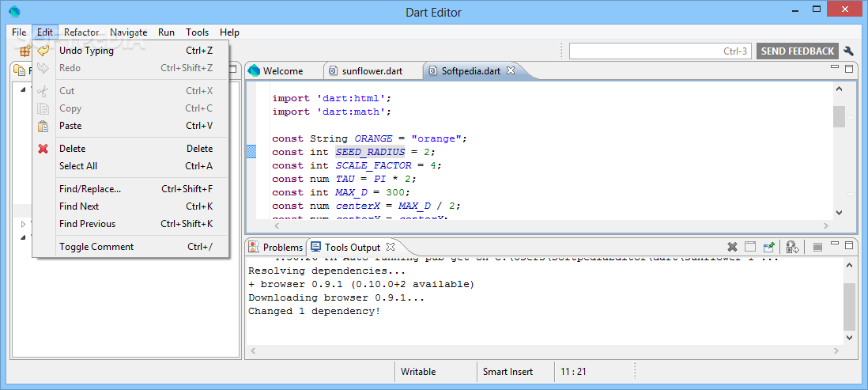The width and height of the screenshot is (868, 390).
Task: Open the Navigate menu
Action: click(x=128, y=32)
